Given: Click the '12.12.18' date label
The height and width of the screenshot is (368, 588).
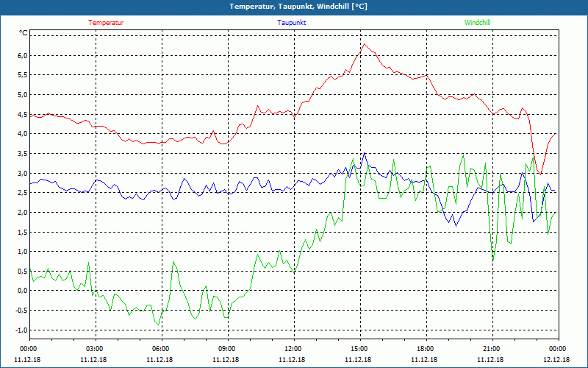Looking at the screenshot, I should pos(556,360).
